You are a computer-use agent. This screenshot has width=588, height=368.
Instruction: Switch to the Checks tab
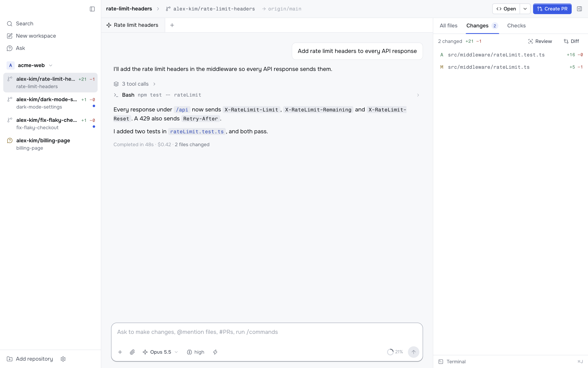point(516,26)
